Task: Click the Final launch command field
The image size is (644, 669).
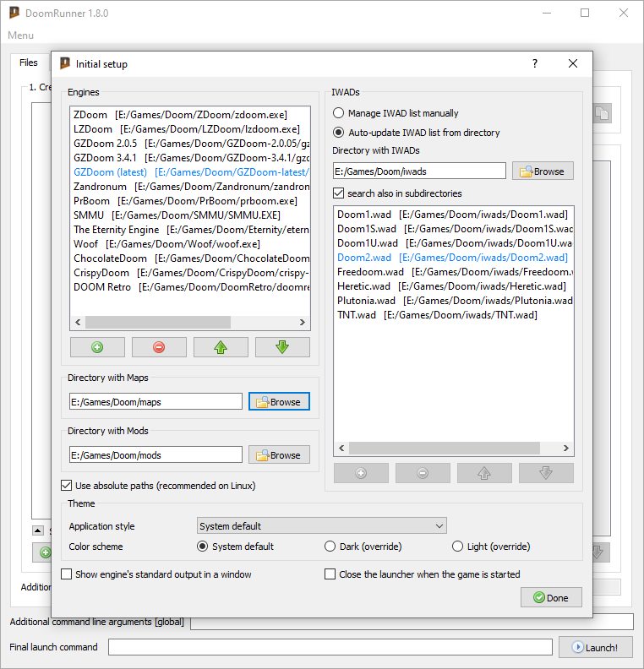Action: pyautogui.click(x=330, y=647)
